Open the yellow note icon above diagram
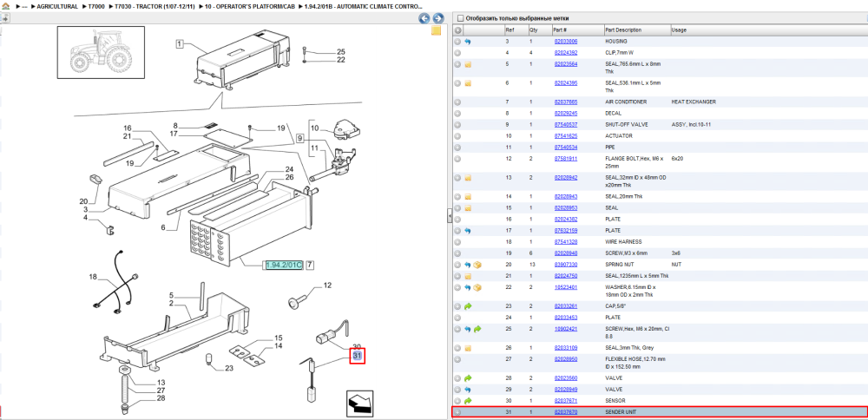The width and height of the screenshot is (868, 420). click(x=436, y=30)
